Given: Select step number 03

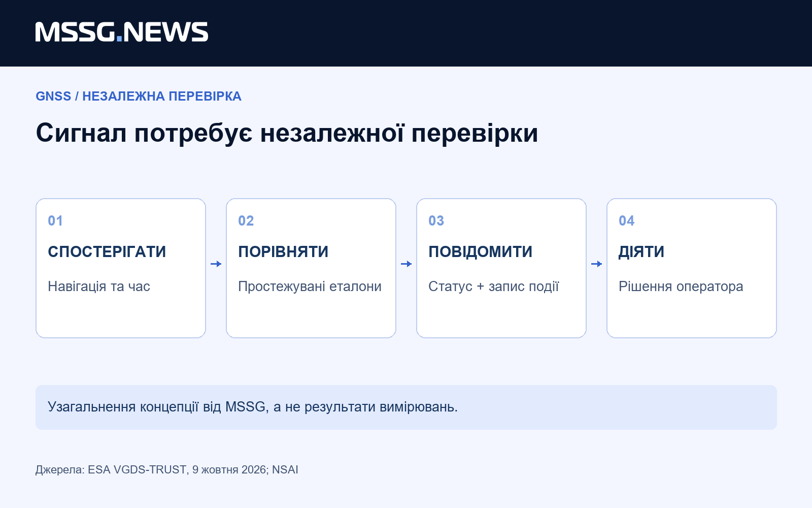Looking at the screenshot, I should tap(436, 221).
